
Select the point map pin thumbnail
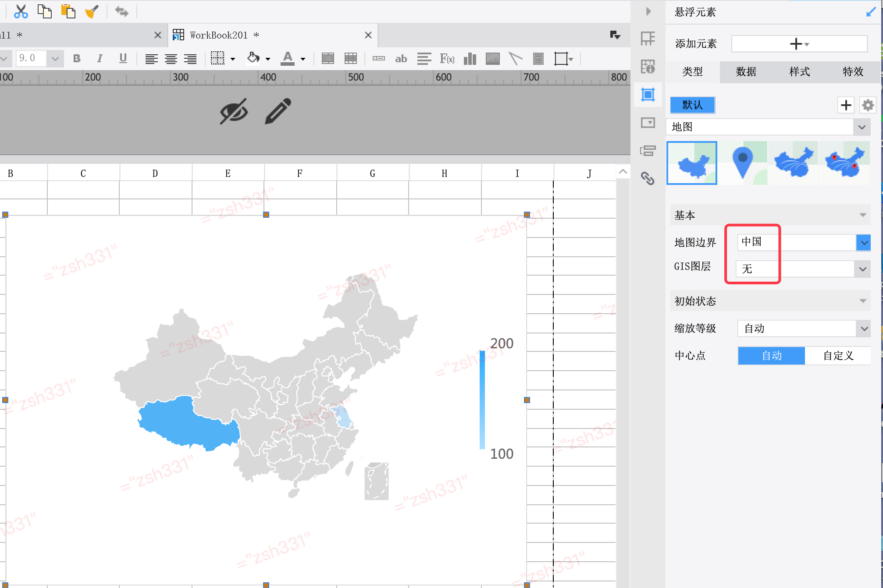pos(743,163)
